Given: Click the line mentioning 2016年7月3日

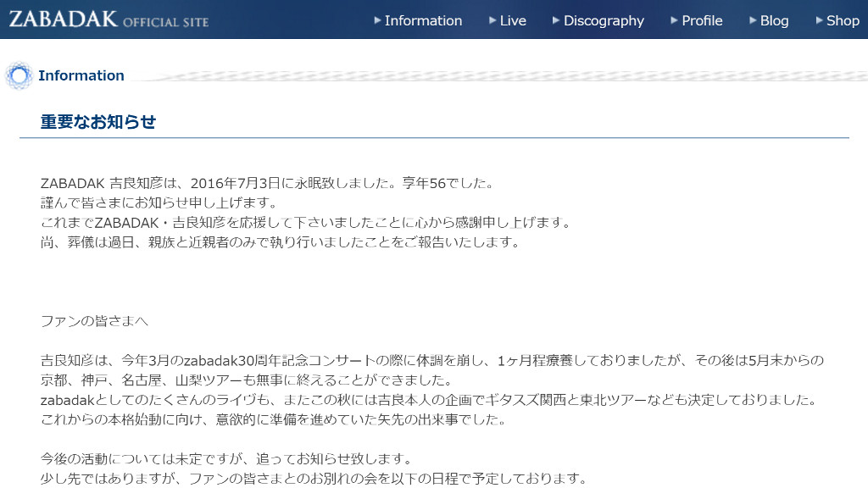Looking at the screenshot, I should [x=267, y=183].
